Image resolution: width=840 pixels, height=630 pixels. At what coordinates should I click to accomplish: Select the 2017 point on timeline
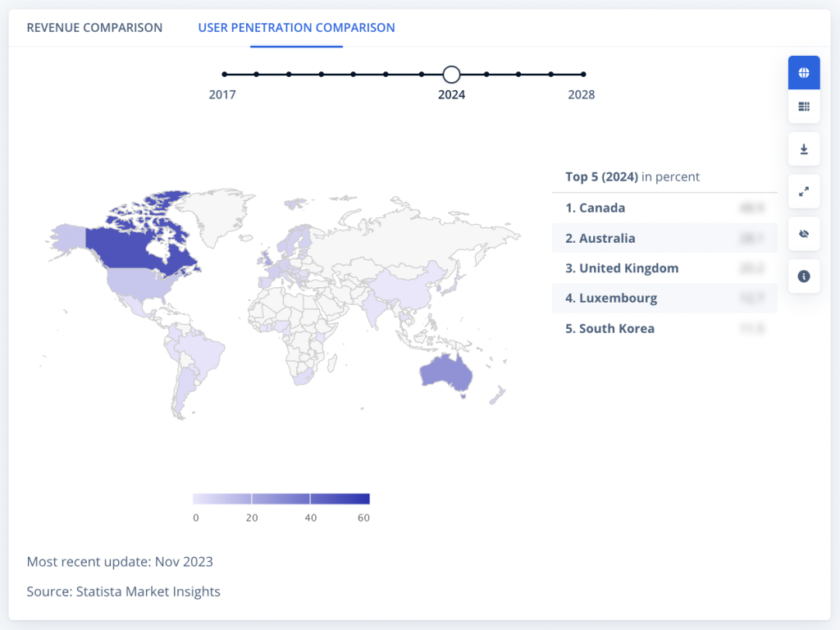coord(225,75)
